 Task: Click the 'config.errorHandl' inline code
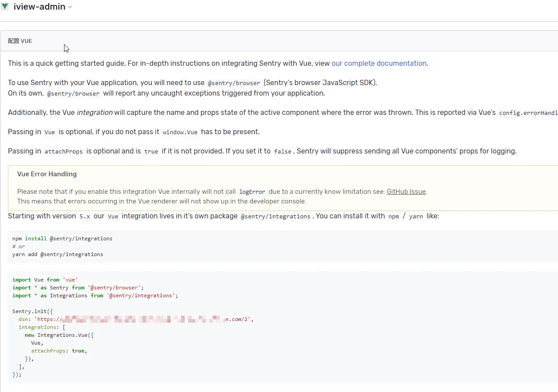pos(528,113)
